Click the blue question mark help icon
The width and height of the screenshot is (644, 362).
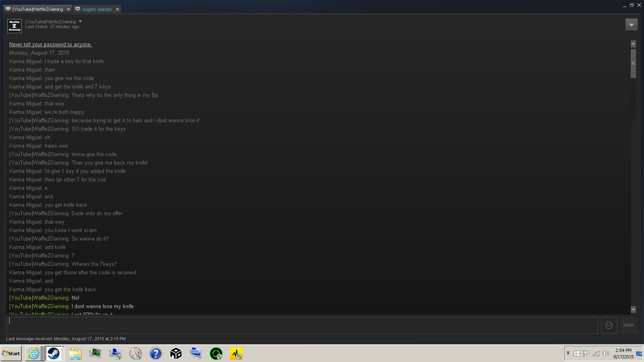[x=156, y=354]
